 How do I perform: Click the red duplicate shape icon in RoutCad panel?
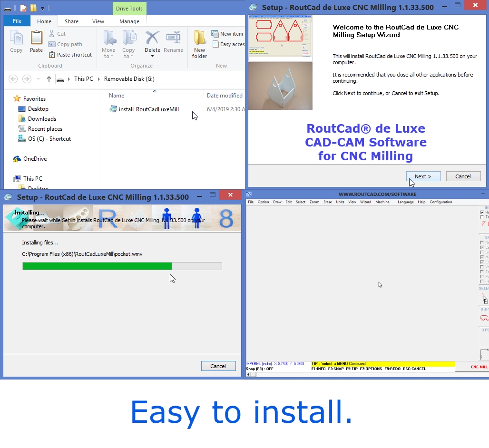click(x=484, y=318)
